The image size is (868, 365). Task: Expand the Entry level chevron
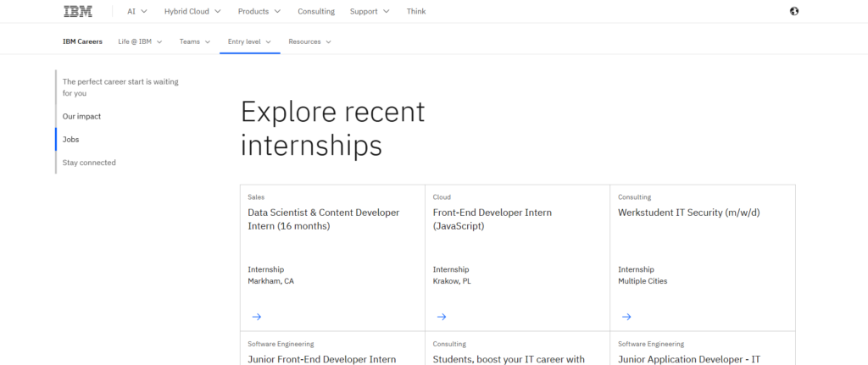[268, 42]
